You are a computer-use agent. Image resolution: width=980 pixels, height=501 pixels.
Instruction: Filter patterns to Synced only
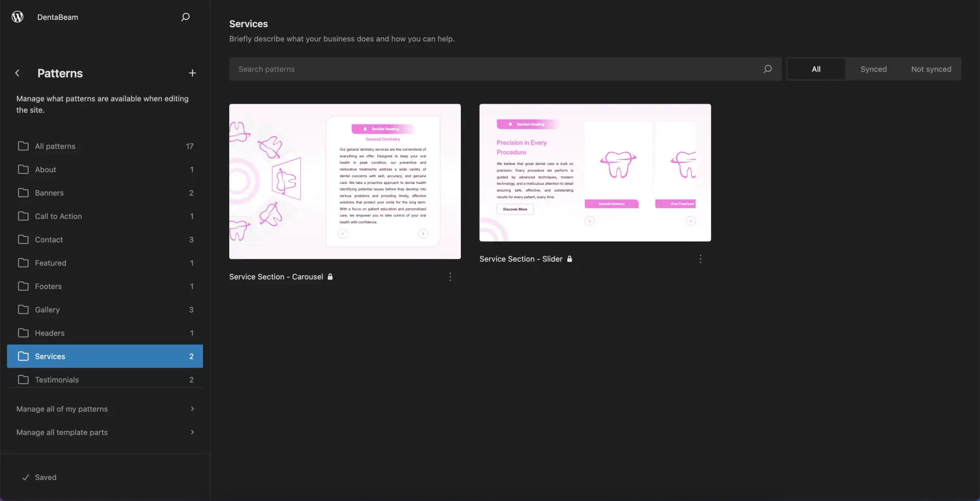click(873, 69)
